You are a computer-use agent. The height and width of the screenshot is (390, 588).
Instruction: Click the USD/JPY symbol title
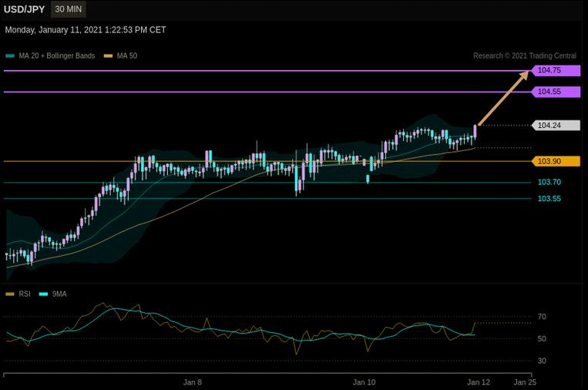pyautogui.click(x=25, y=9)
